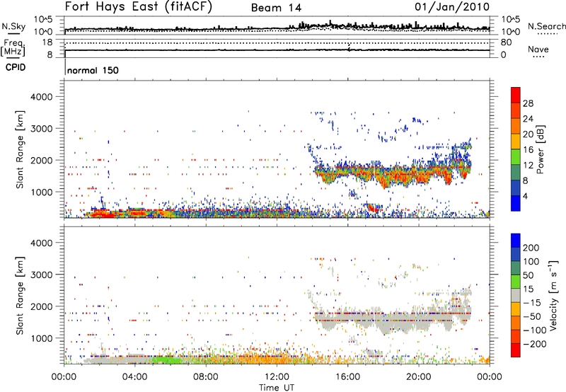Click the 'Nave' legend label
The image size is (566, 392).
[x=538, y=49]
